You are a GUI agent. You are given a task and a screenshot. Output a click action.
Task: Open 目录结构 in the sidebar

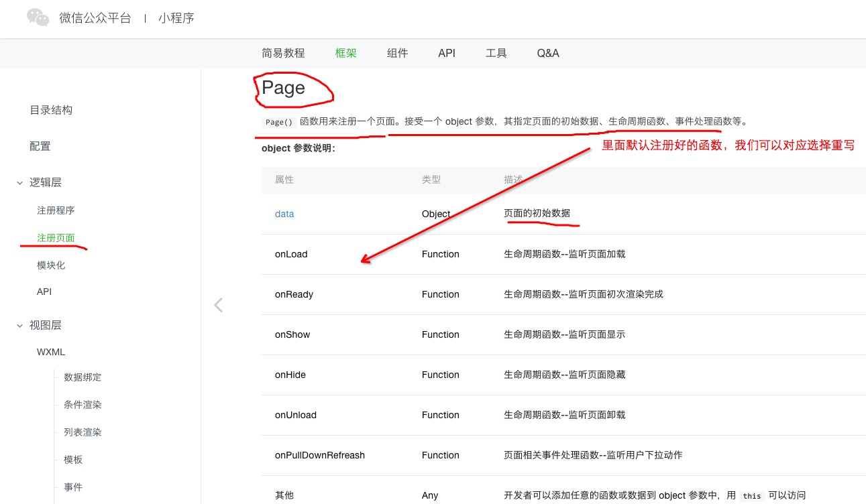tap(51, 110)
